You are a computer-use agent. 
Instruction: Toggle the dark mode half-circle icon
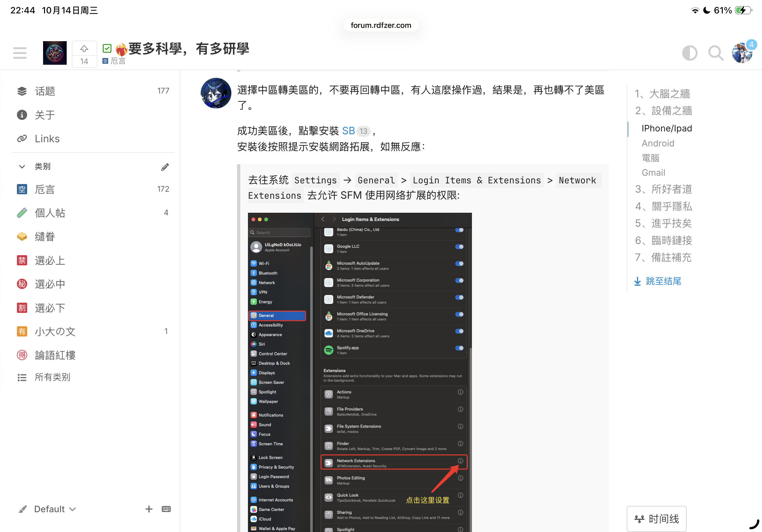click(690, 53)
